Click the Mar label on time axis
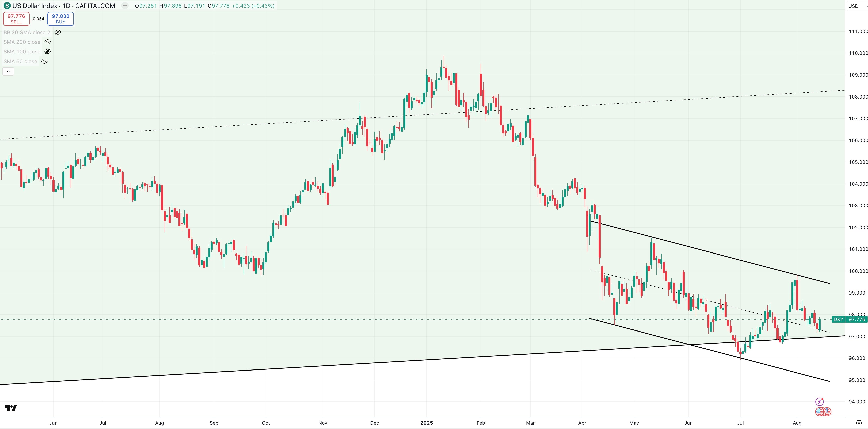 tap(530, 423)
